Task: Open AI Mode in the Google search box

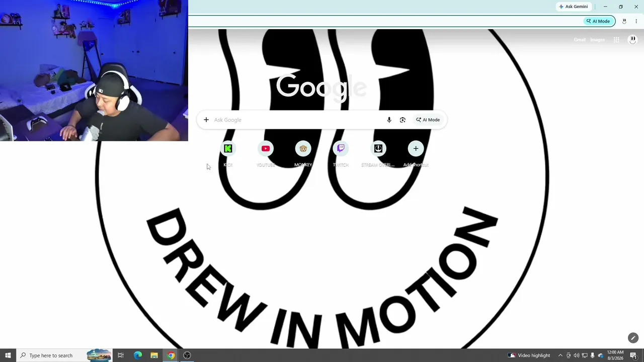Action: pos(428,120)
